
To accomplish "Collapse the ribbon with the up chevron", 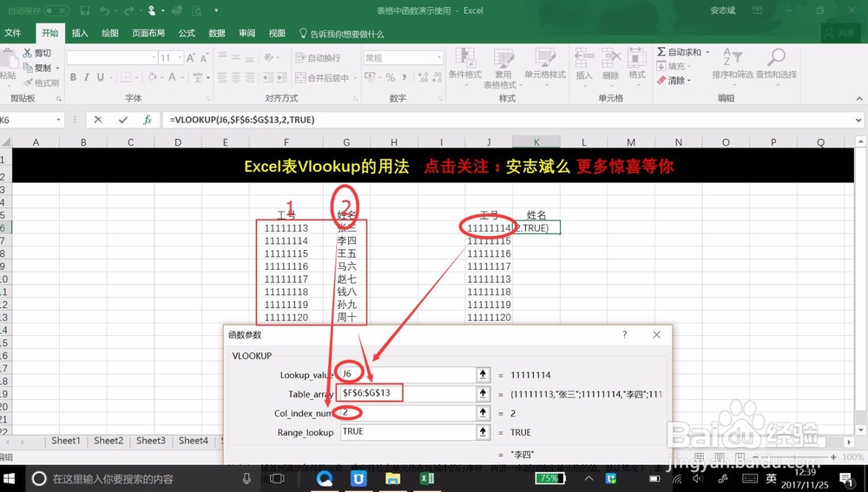I will pyautogui.click(x=859, y=99).
